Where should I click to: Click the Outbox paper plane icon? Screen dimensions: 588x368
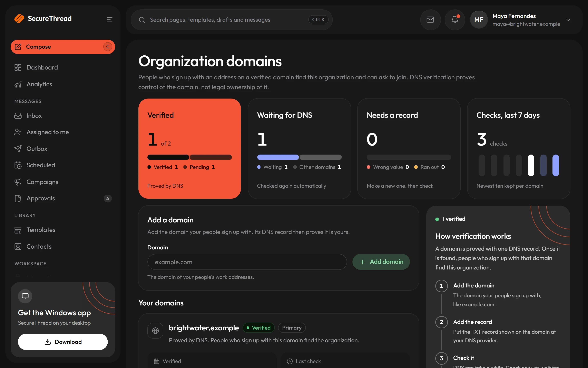click(18, 149)
